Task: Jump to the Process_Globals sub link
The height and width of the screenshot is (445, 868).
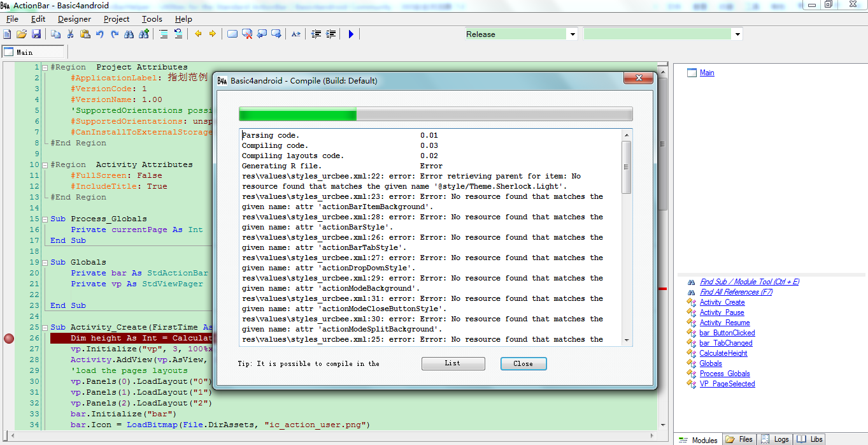Action: 725,374
